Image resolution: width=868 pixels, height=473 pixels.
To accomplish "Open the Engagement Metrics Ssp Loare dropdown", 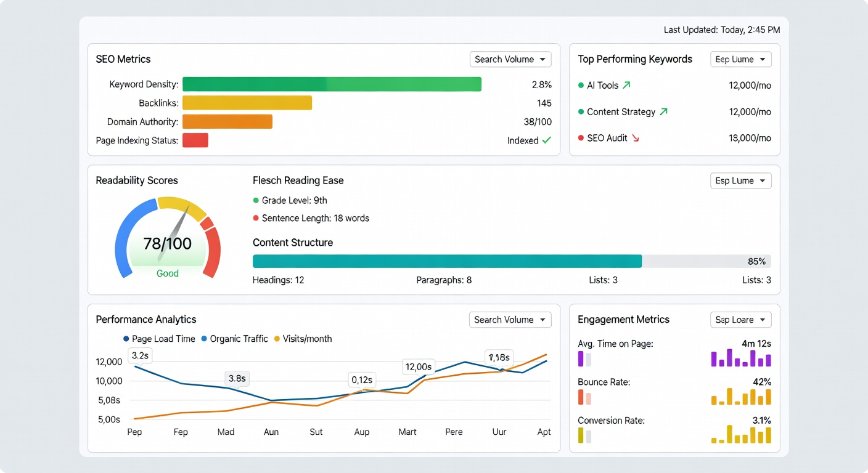I will click(740, 320).
